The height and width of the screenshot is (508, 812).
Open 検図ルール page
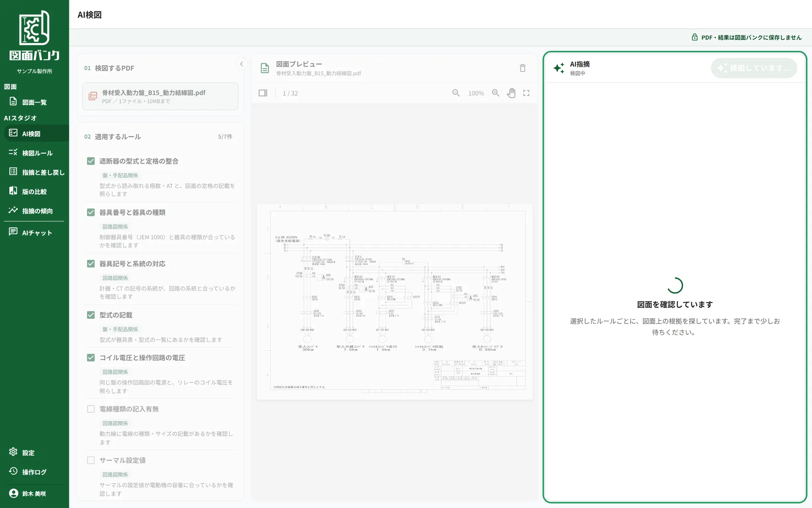coord(34,153)
